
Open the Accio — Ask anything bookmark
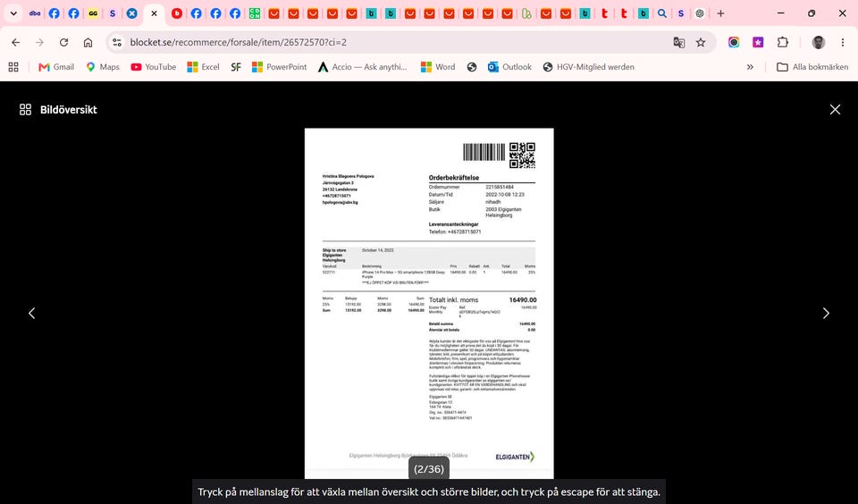tap(363, 67)
